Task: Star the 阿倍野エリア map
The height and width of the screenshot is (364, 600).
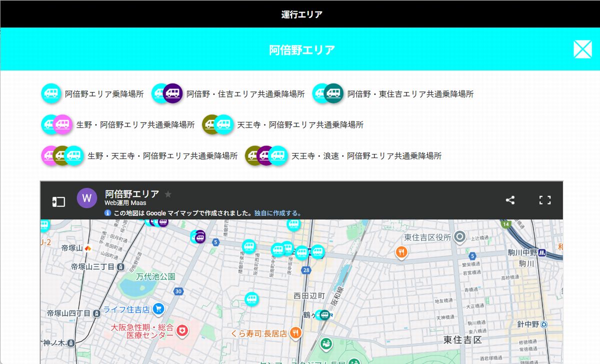Action: pyautogui.click(x=168, y=194)
